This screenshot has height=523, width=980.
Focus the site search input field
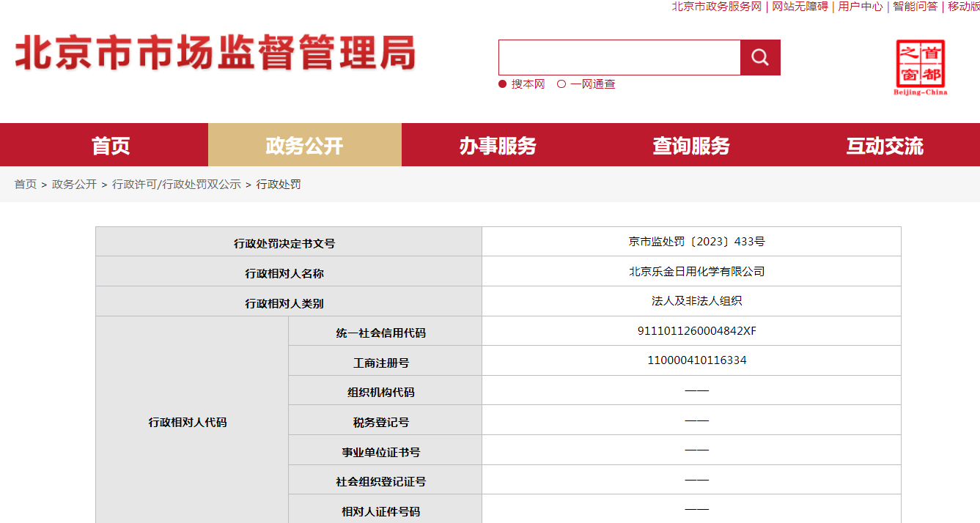(x=619, y=57)
